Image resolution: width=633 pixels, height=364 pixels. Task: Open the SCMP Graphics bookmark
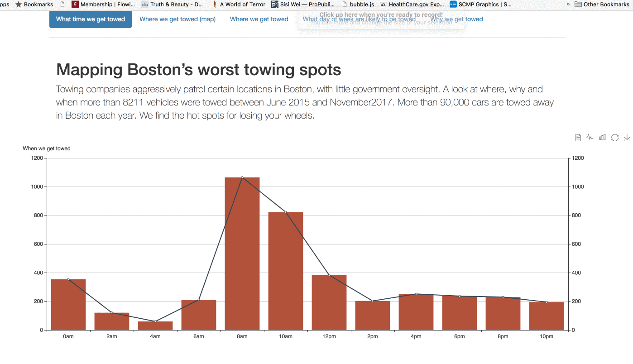coord(480,5)
